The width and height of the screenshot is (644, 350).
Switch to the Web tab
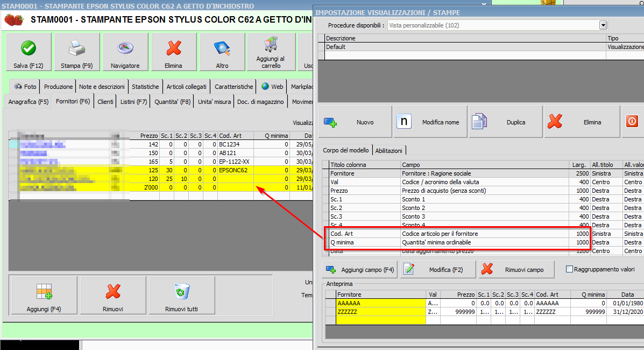click(272, 87)
